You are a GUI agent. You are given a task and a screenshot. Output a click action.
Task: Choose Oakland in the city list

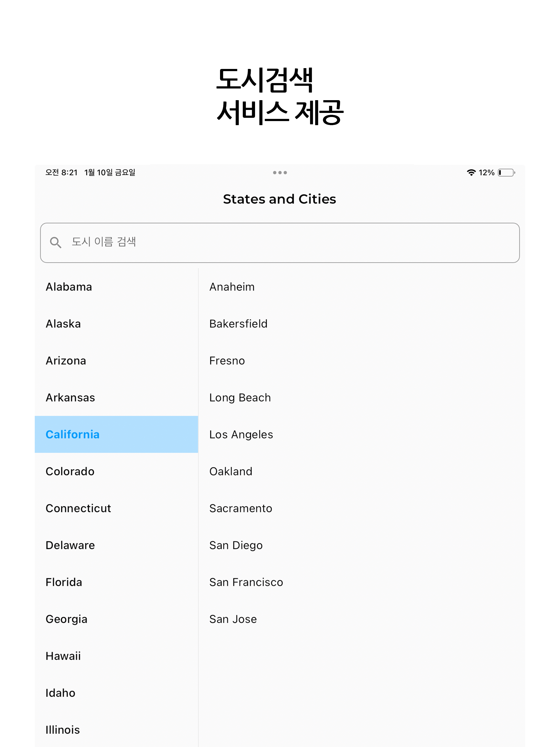pos(362,471)
